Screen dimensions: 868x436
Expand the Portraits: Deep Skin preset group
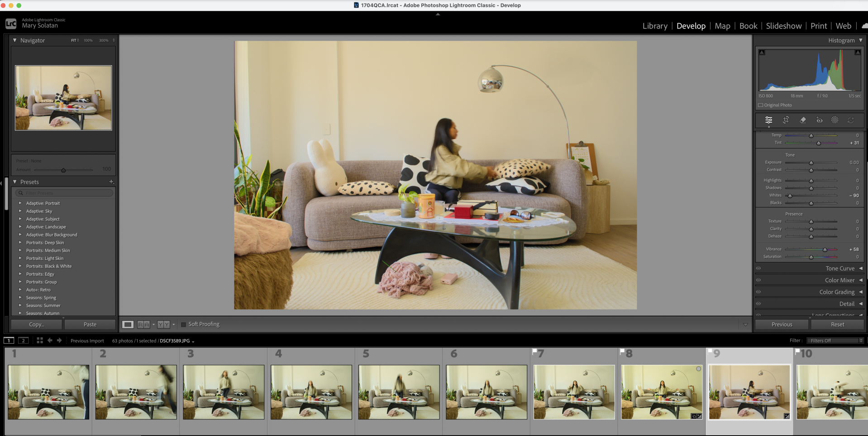click(x=20, y=243)
